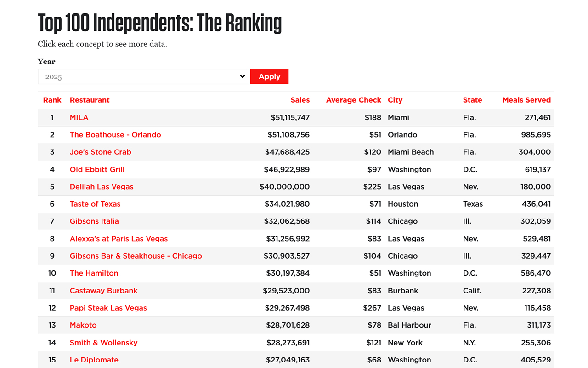This screenshot has width=588, height=368.
Task: Select Alexxa's at Paris Las Vegas
Action: [119, 238]
